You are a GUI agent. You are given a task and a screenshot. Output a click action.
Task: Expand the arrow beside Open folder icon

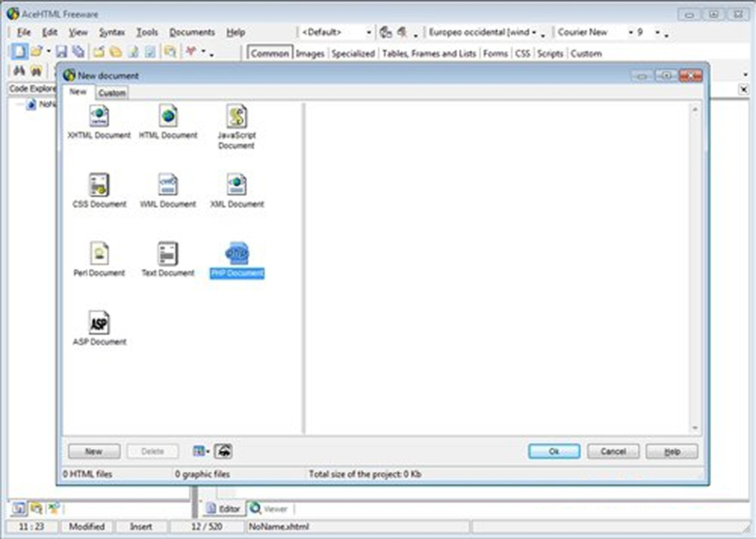49,51
